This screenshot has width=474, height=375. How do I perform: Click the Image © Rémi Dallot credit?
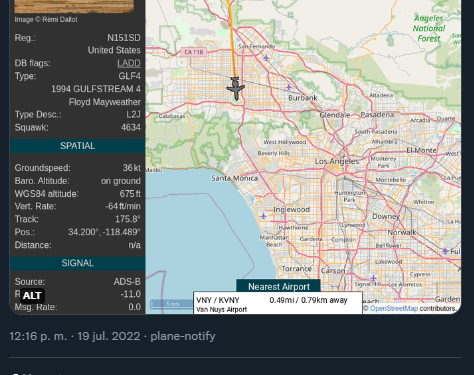pyautogui.click(x=46, y=20)
